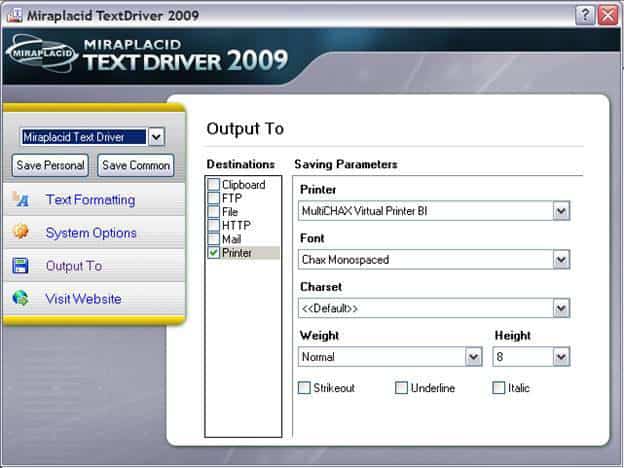The height and width of the screenshot is (468, 624).
Task: Toggle the Strikeout checkbox
Action: (x=304, y=388)
